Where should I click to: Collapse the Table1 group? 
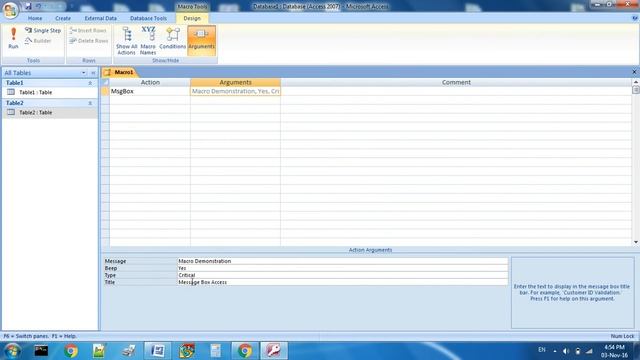tap(90, 83)
